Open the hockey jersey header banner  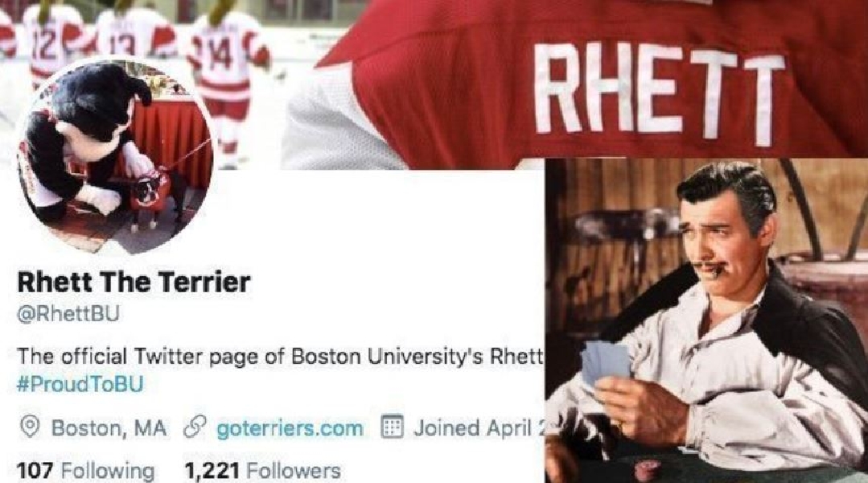point(434,85)
